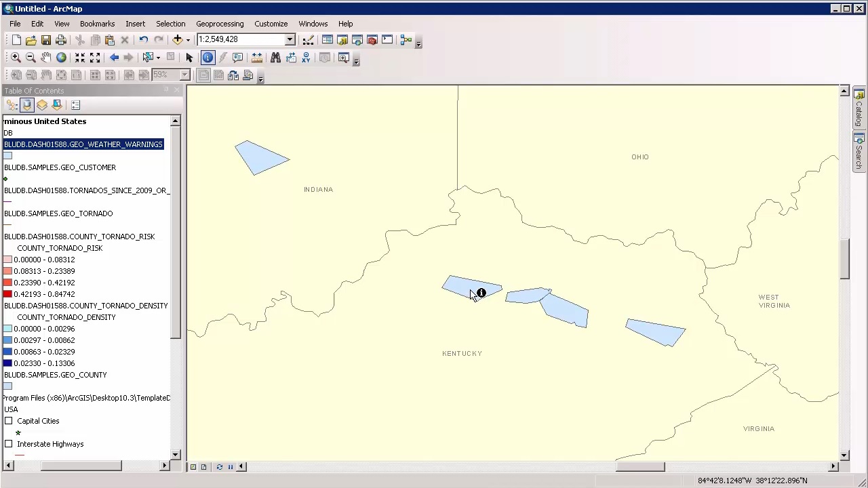Viewport: 868px width, 488px height.
Task: Create a new map document
Action: [x=16, y=40]
